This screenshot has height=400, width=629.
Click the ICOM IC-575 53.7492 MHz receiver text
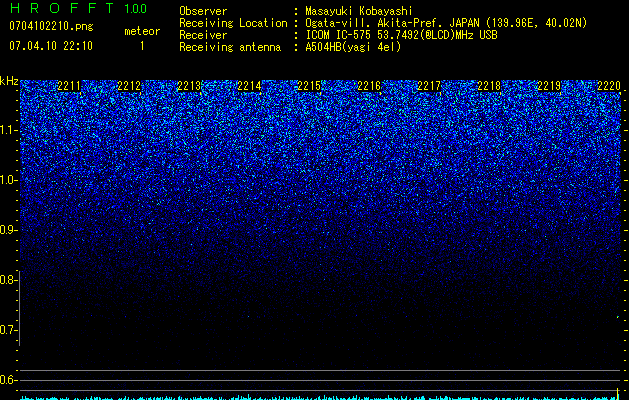pos(401,35)
